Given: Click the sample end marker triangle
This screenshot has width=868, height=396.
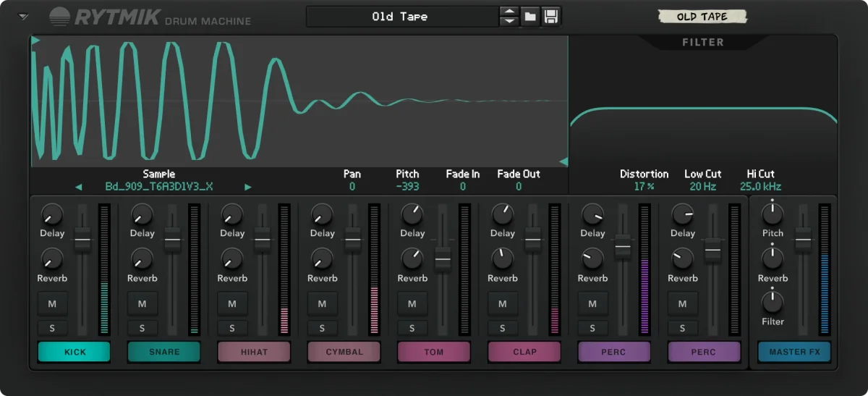Looking at the screenshot, I should point(563,161).
